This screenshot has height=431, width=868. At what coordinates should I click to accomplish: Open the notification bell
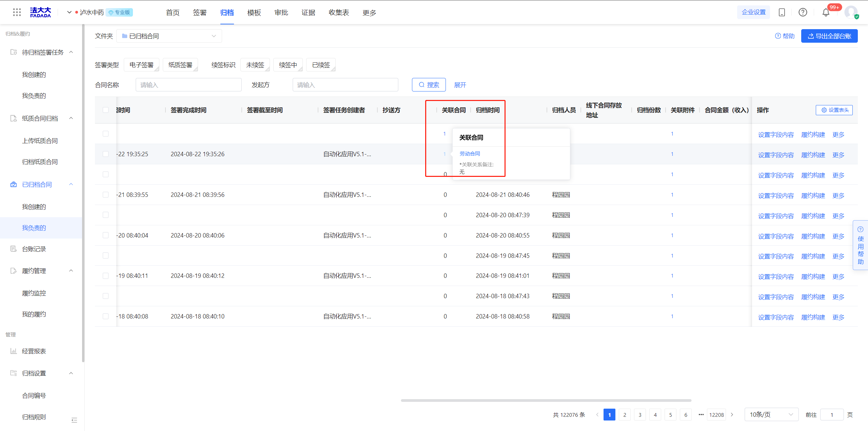click(x=826, y=13)
